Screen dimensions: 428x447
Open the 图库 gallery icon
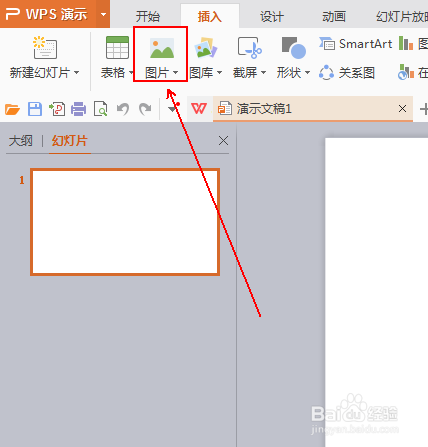click(206, 47)
